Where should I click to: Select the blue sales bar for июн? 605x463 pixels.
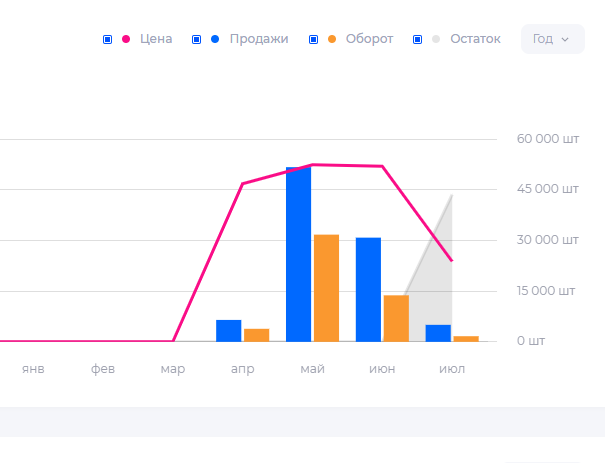(x=368, y=290)
